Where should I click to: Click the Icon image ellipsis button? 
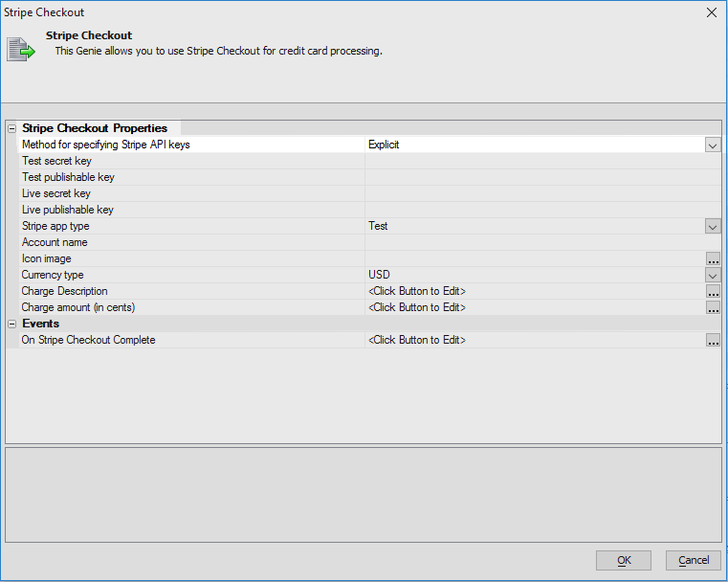(x=713, y=258)
